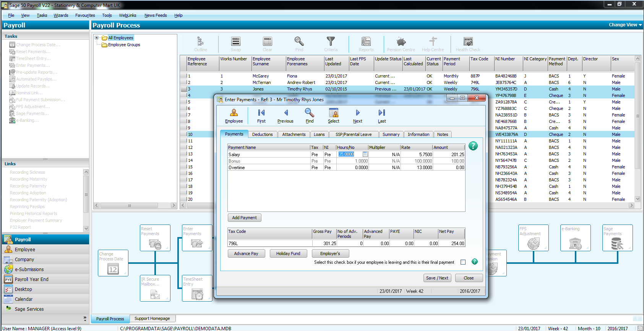Click the Sage Payments process icon
This screenshot has height=331, width=644.
[x=617, y=238]
